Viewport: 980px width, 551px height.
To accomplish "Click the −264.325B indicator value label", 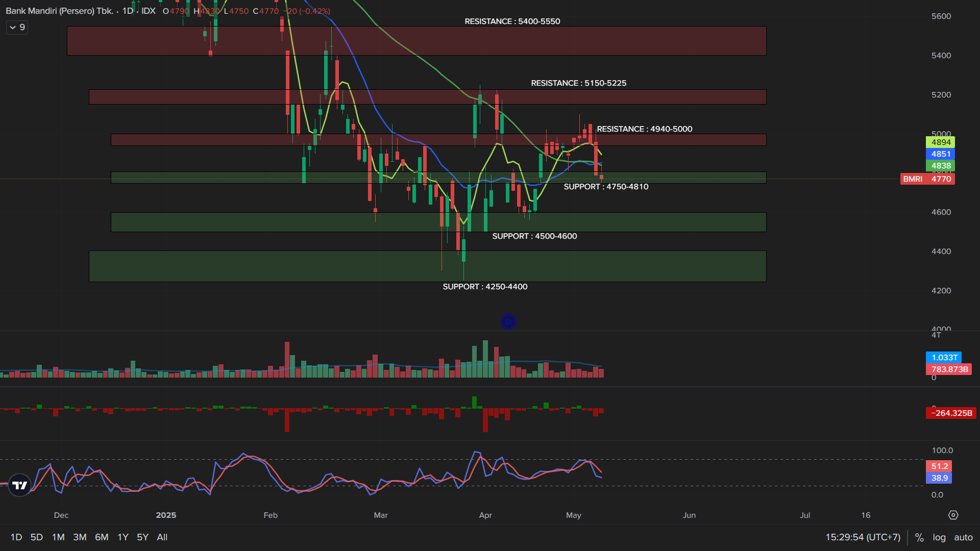I will [951, 413].
